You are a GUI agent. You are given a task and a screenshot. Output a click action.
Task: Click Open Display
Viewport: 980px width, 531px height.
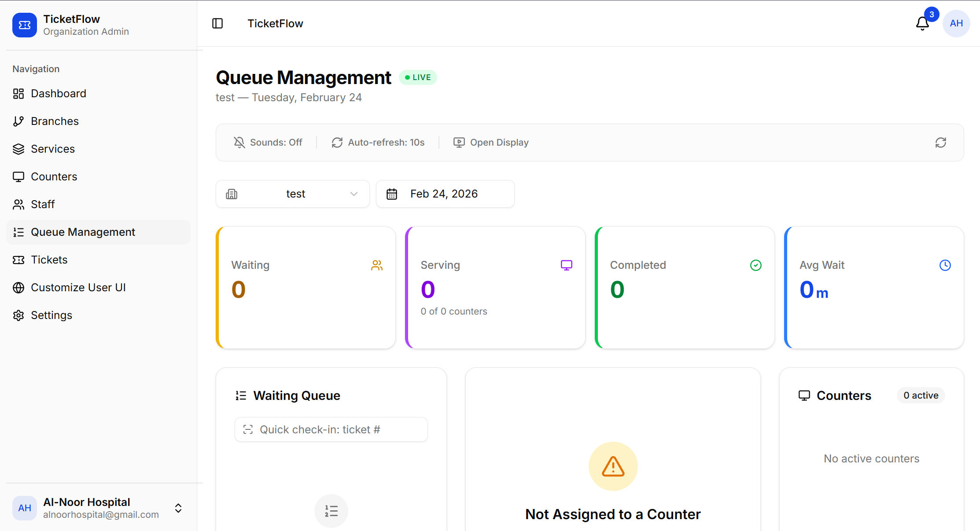pyautogui.click(x=490, y=142)
